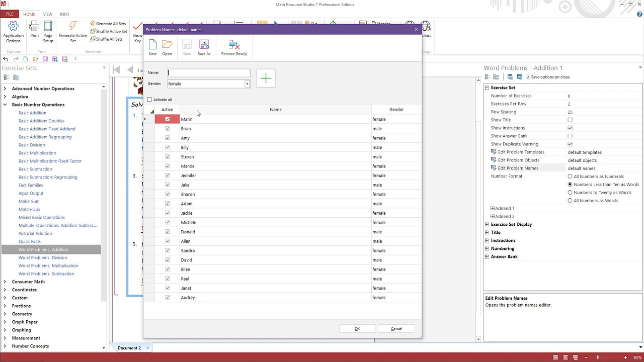Image resolution: width=644 pixels, height=362 pixels.
Task: Open the Gender dropdown
Action: tap(247, 84)
